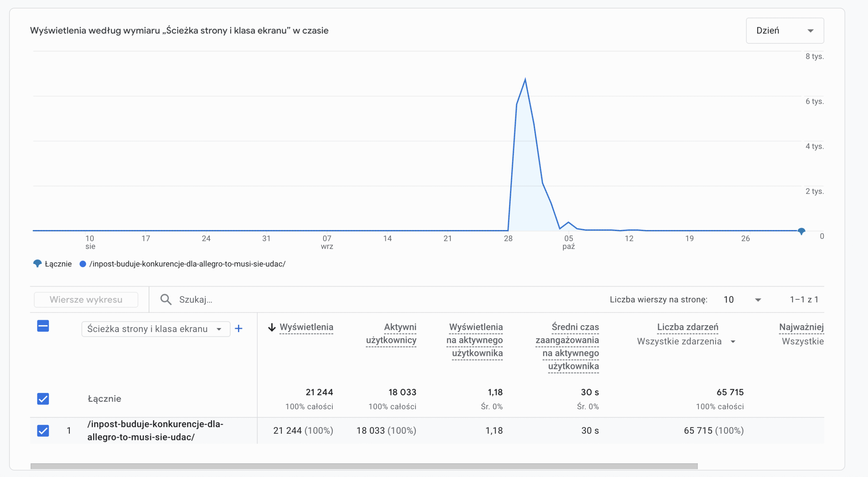Click the horizontal scrollbar at bottom
The height and width of the screenshot is (477, 868).
tap(364, 466)
